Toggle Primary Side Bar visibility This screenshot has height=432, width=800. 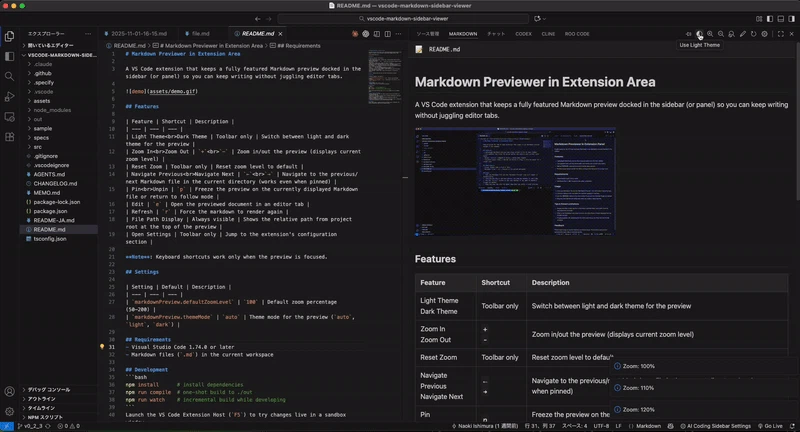[x=770, y=19]
